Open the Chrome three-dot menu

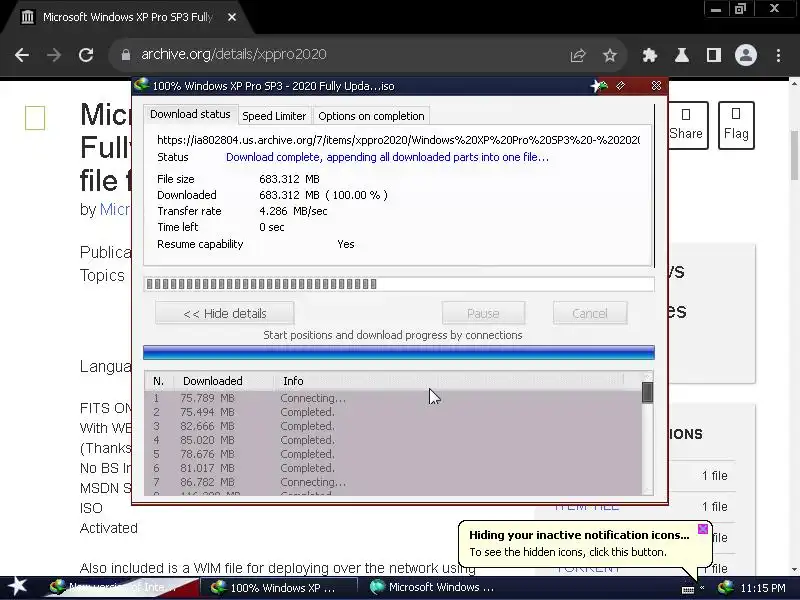click(x=779, y=55)
